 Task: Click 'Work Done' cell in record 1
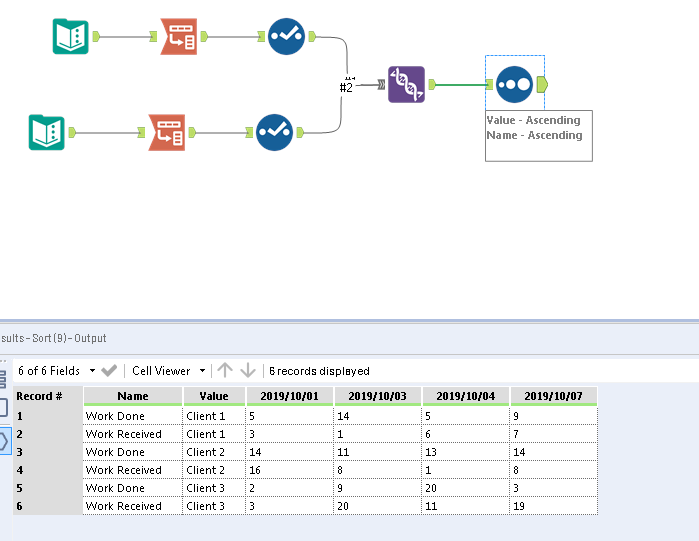point(133,416)
